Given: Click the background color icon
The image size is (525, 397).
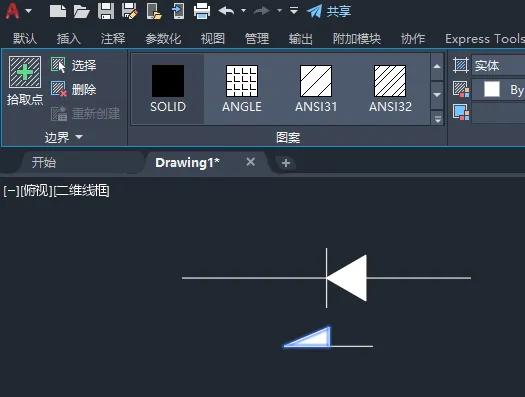Looking at the screenshot, I should pyautogui.click(x=461, y=112).
